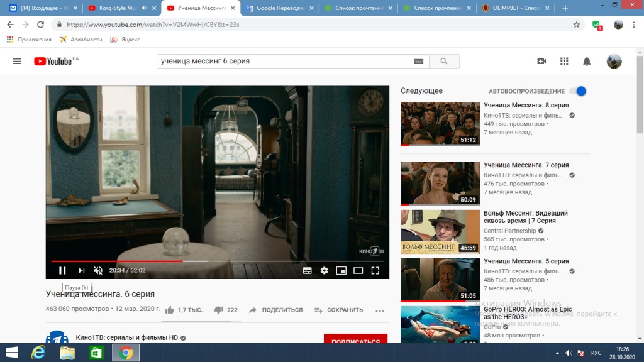Open Кино1ТВ channel name link below video
This screenshot has width=644, height=362.
[x=127, y=337]
